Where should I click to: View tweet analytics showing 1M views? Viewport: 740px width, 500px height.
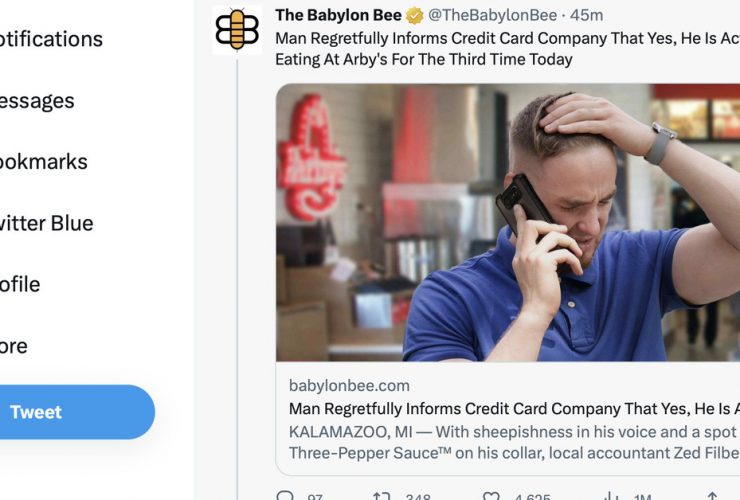pos(612,496)
